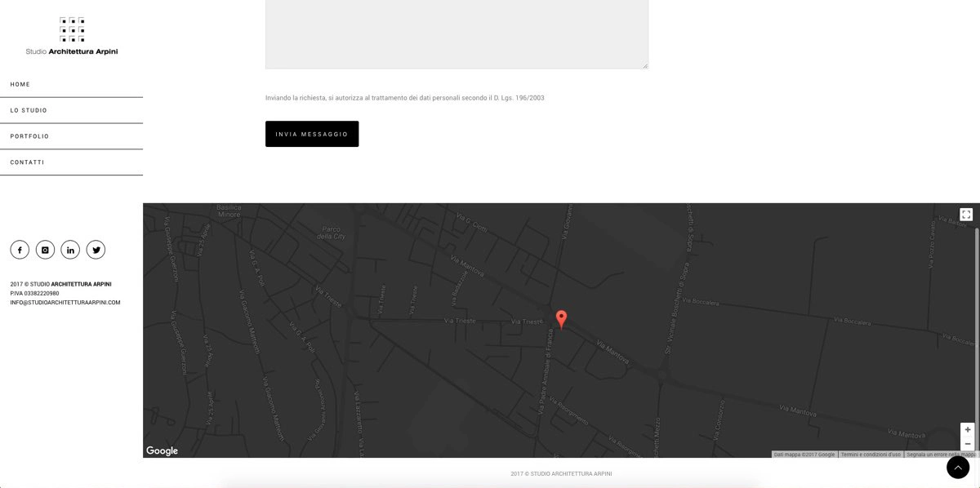
Task: Zoom in the map
Action: pyautogui.click(x=968, y=429)
